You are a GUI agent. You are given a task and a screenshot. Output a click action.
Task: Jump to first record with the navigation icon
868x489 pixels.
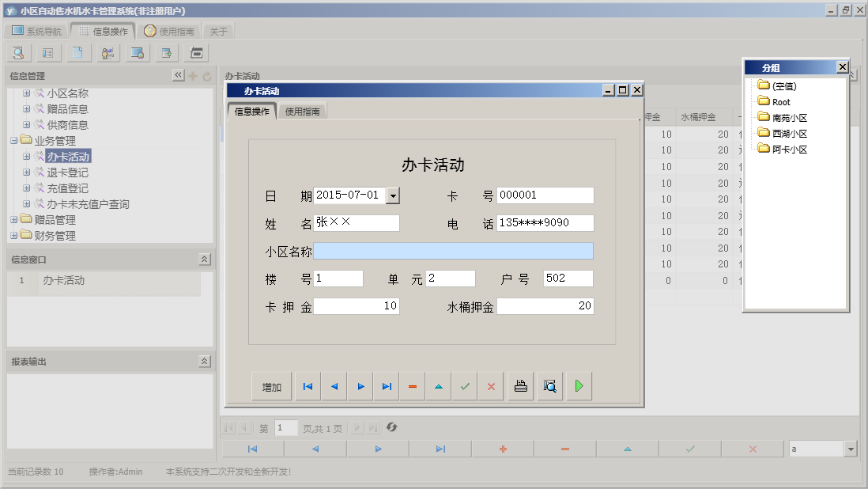[x=308, y=386]
